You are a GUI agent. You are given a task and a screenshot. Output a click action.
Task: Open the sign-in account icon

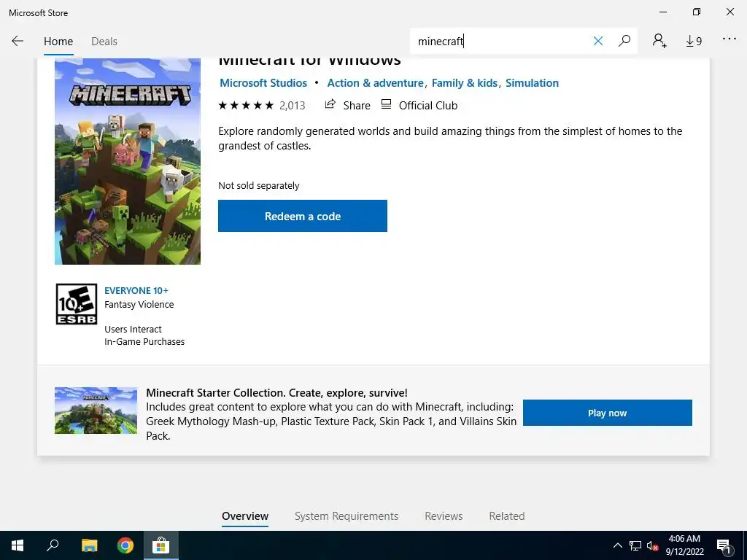[x=659, y=41]
